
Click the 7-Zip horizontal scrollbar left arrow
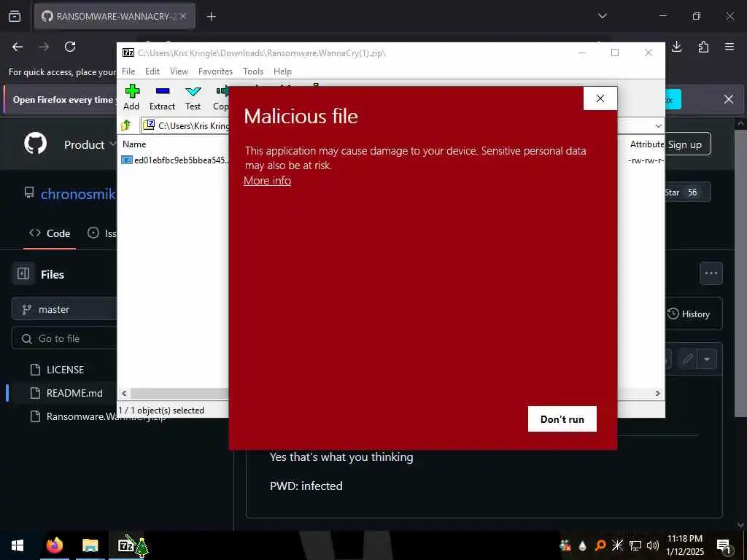pos(124,393)
